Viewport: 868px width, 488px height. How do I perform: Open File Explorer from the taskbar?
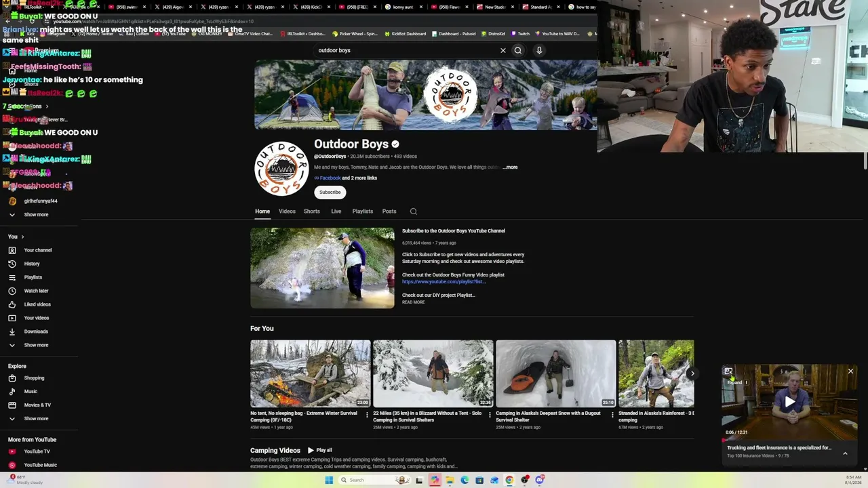pos(450,480)
